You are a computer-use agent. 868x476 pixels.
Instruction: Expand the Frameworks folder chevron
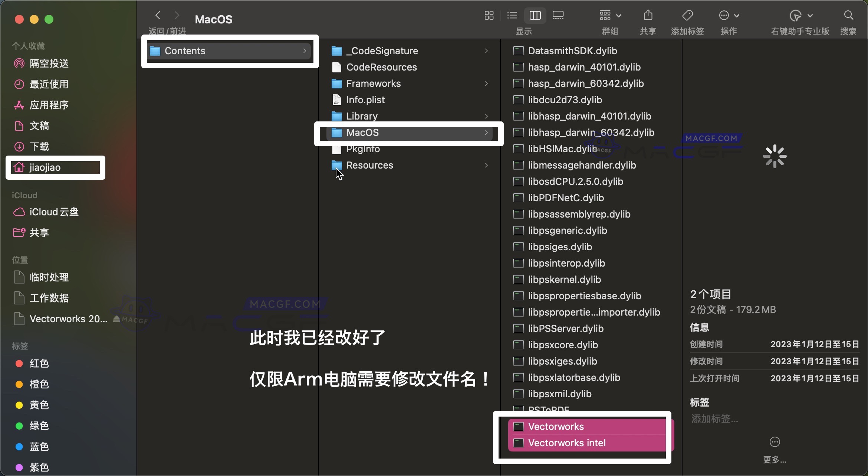(x=486, y=84)
